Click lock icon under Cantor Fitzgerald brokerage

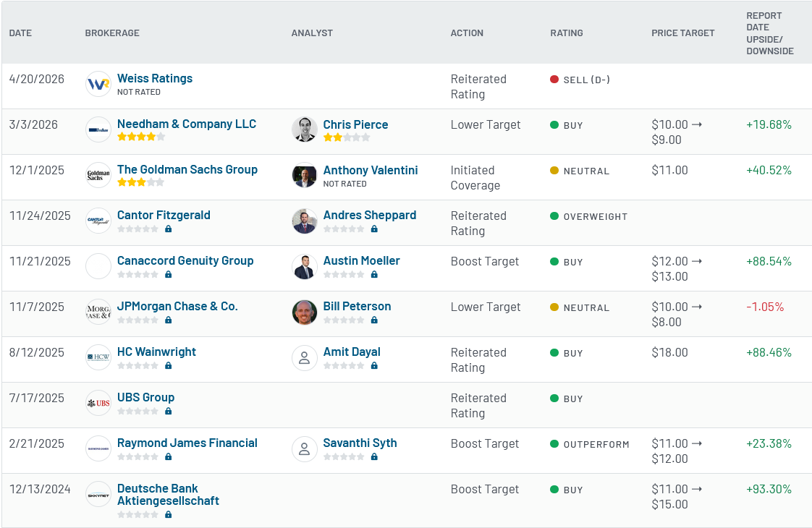169,229
